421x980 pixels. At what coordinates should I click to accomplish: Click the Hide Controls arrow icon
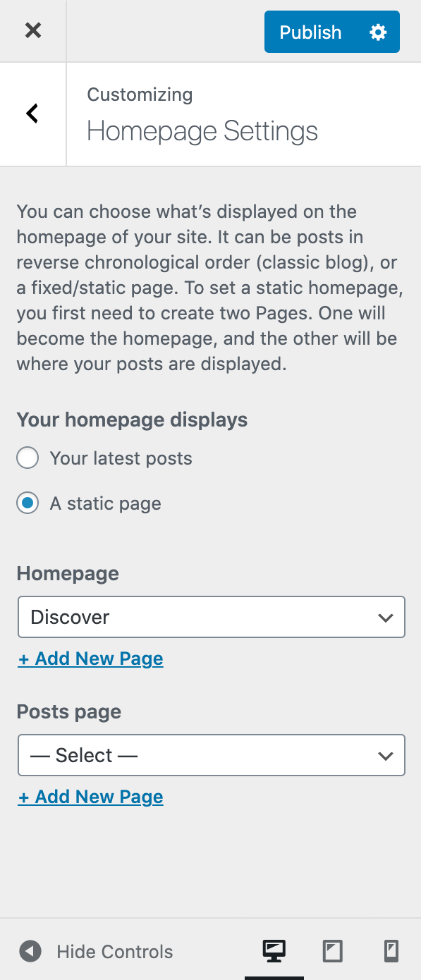pos(30,951)
